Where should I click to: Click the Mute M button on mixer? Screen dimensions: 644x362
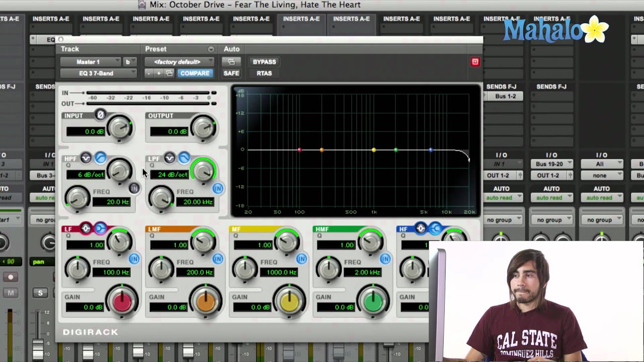[11, 293]
